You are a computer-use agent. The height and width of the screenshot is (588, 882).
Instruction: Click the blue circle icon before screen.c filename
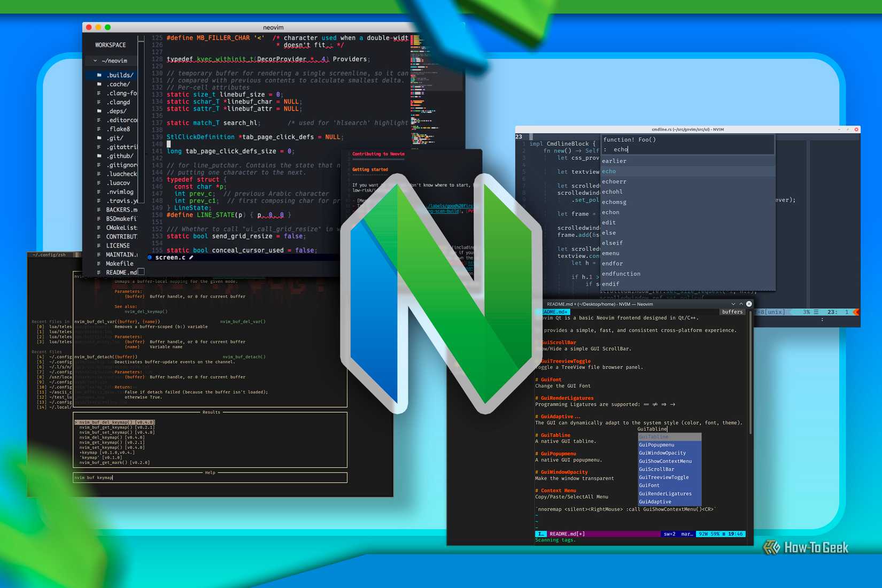(150, 258)
